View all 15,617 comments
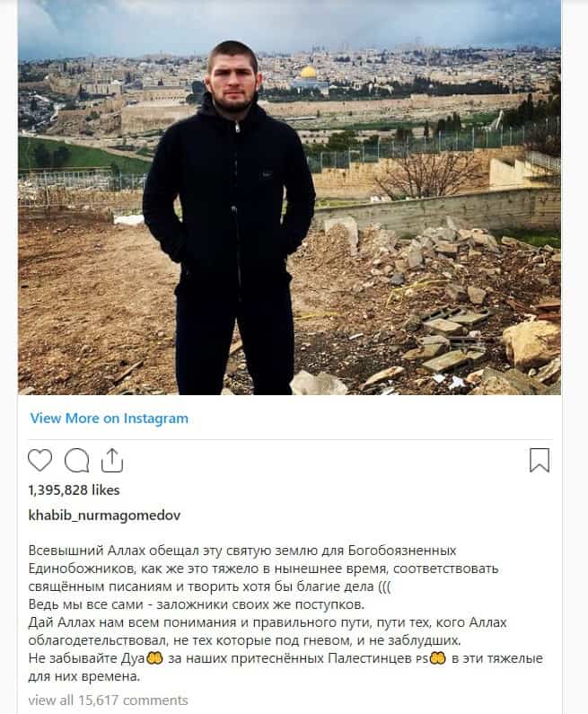 click(108, 700)
